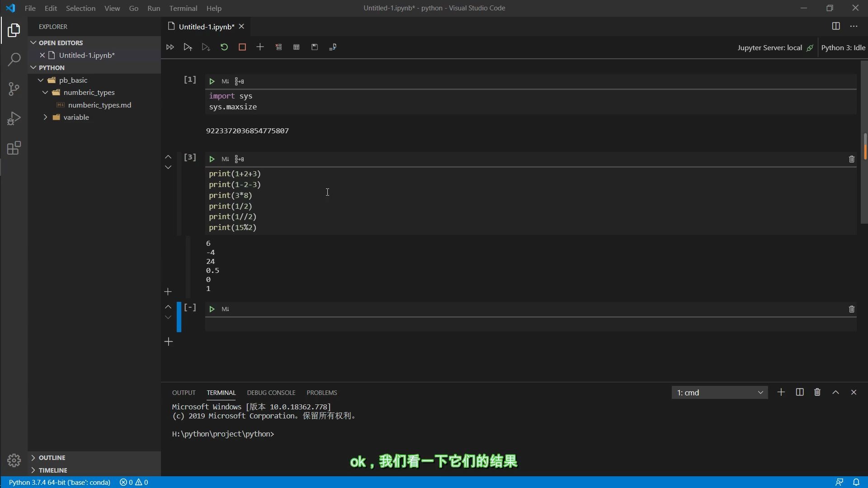
Task: Interrupt the running kernel
Action: 242,47
